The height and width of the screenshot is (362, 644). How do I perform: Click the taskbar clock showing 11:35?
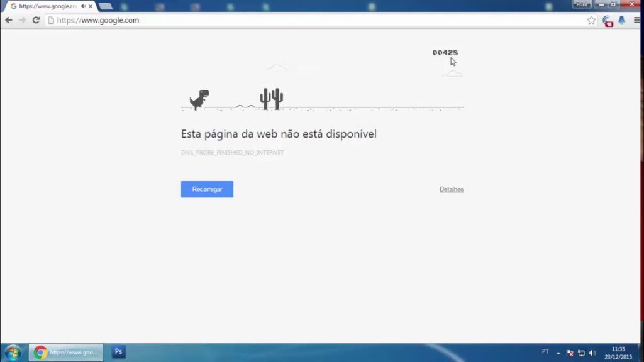[618, 353]
